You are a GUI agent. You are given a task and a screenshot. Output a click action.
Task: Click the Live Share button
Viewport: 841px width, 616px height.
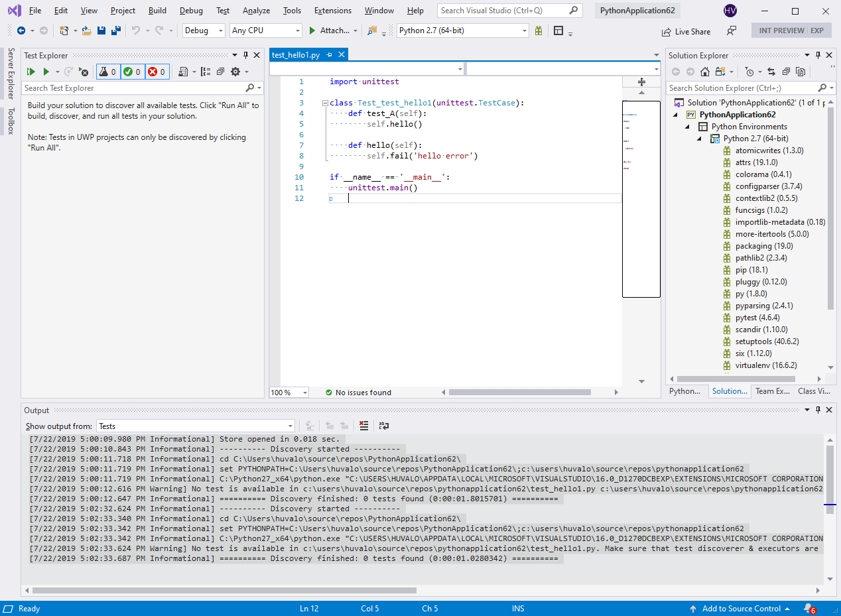686,31
